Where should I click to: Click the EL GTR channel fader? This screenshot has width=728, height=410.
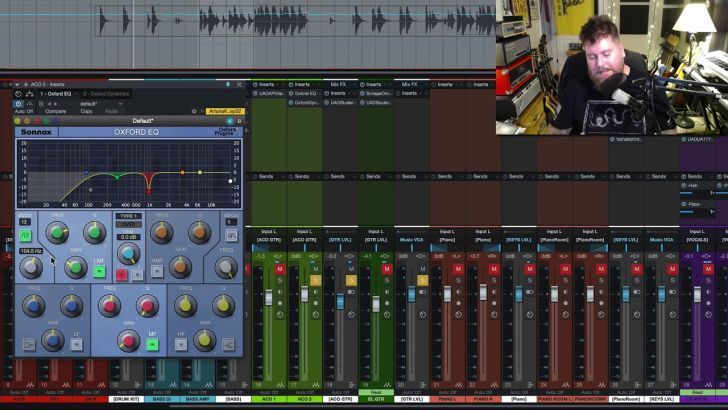(x=376, y=300)
